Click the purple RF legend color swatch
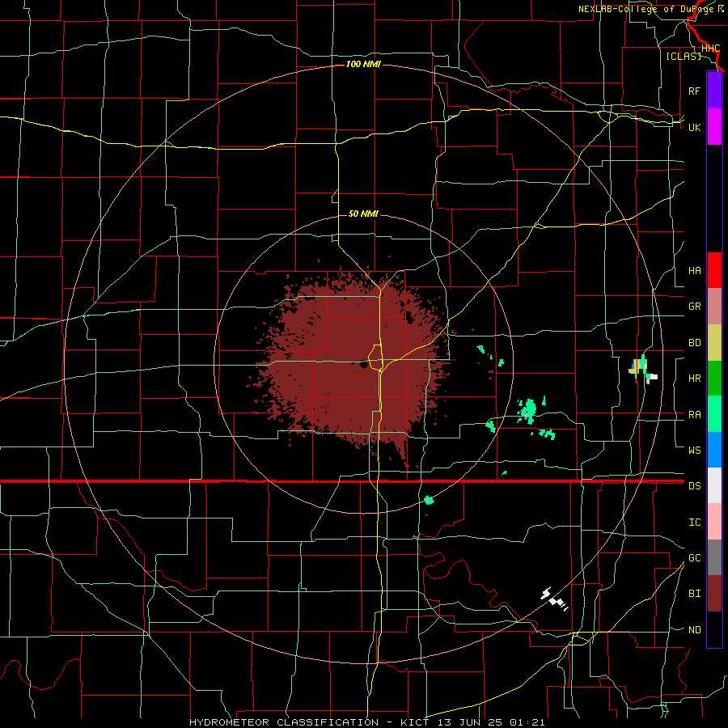This screenshot has width=728, height=728. coord(714,91)
